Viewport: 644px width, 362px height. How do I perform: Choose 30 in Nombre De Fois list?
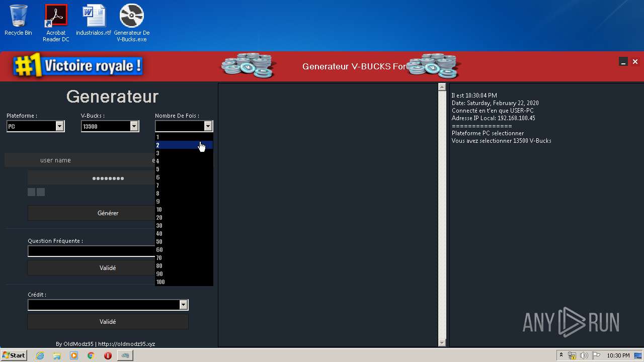click(x=184, y=225)
